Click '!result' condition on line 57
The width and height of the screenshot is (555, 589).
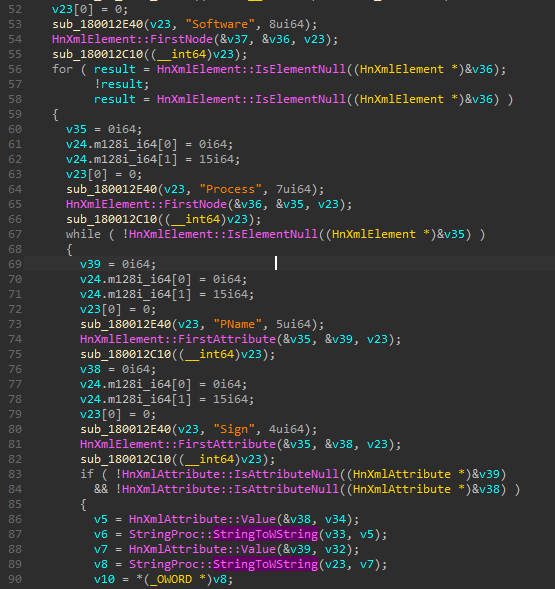(121, 84)
